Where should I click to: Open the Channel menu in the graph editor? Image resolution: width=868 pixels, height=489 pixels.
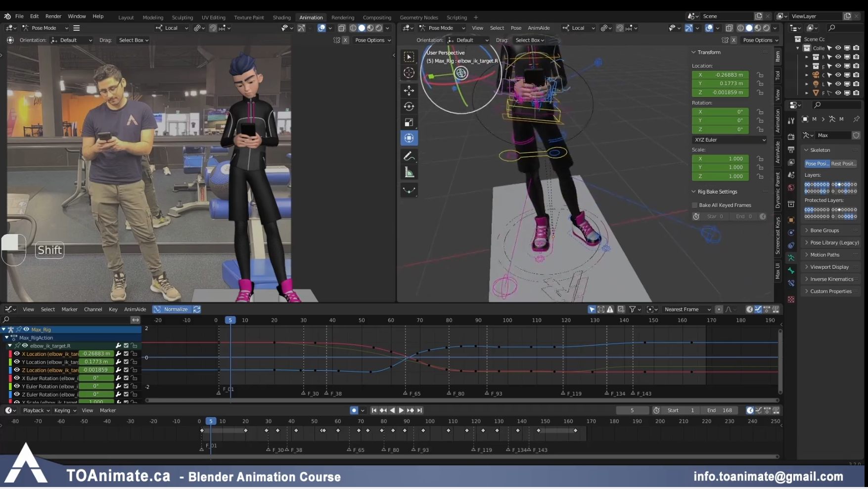pyautogui.click(x=93, y=309)
